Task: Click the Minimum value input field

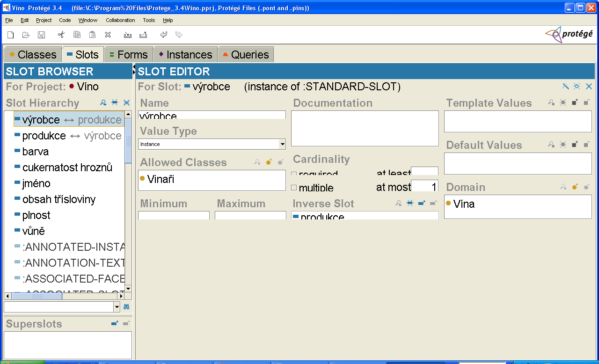Action: [x=174, y=215]
